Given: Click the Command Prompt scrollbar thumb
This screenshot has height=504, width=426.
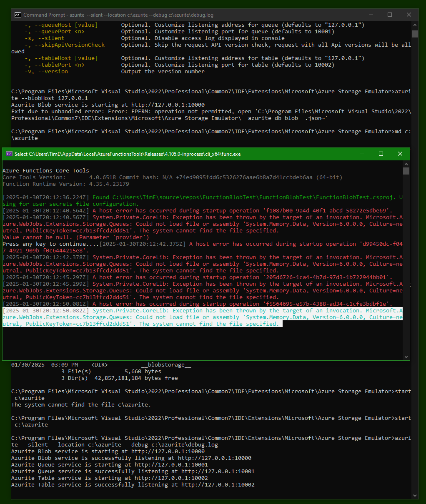Looking at the screenshot, I should click(415, 34).
